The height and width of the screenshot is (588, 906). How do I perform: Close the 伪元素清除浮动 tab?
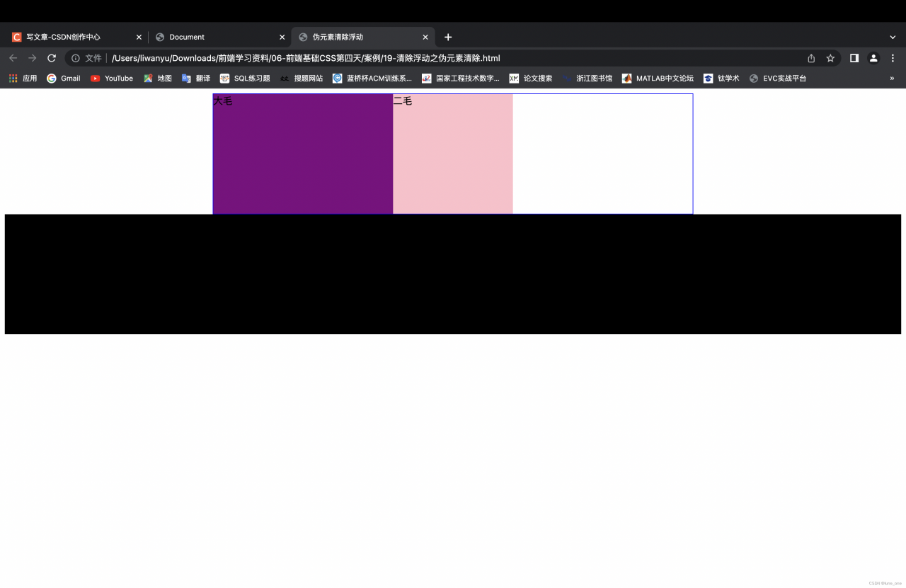pos(425,37)
